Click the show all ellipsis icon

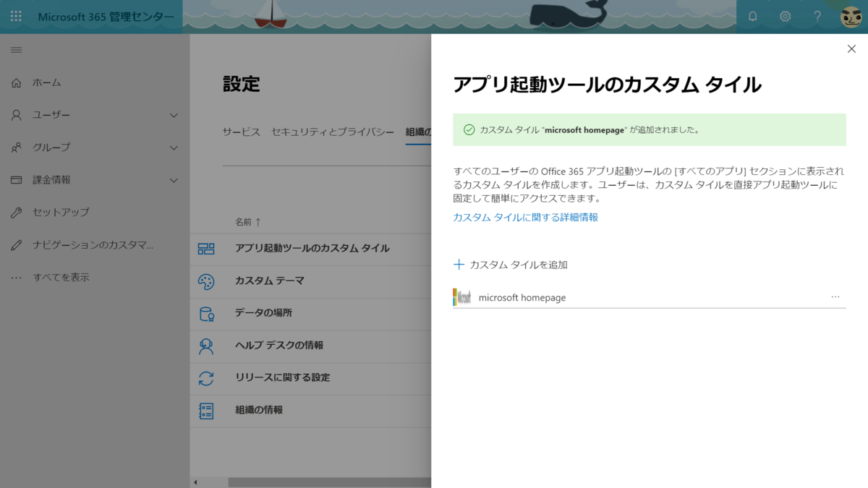[17, 278]
